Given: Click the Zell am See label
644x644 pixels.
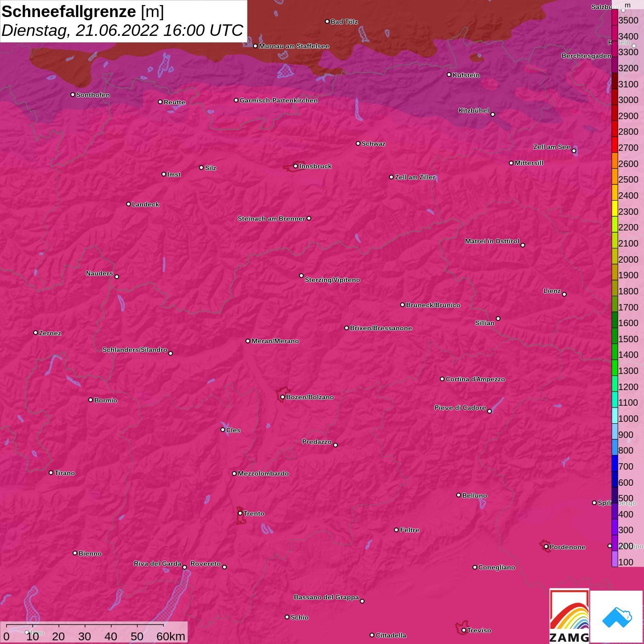Looking at the screenshot, I should click(552, 147).
